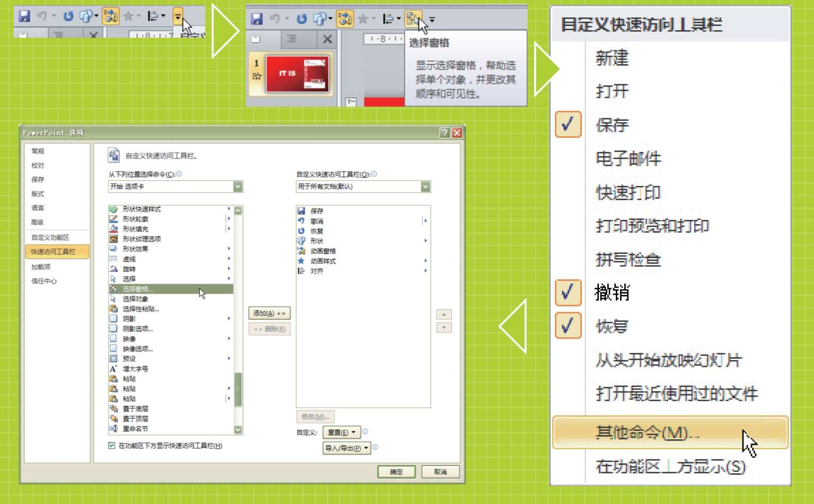The image size is (814, 504).
Task: Choose 快速打印 from the quick access menu
Action: coord(629,192)
